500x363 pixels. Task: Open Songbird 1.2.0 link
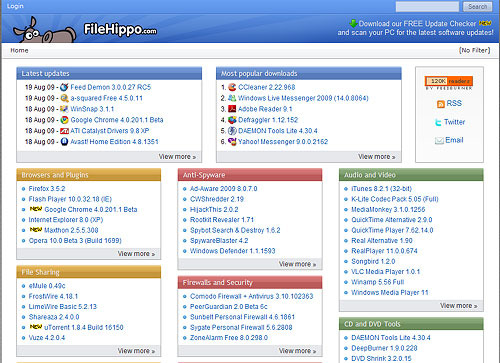click(373, 261)
